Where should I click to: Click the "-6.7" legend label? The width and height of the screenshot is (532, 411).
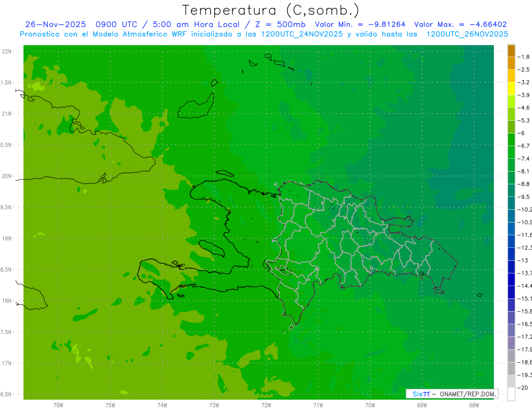tap(524, 146)
